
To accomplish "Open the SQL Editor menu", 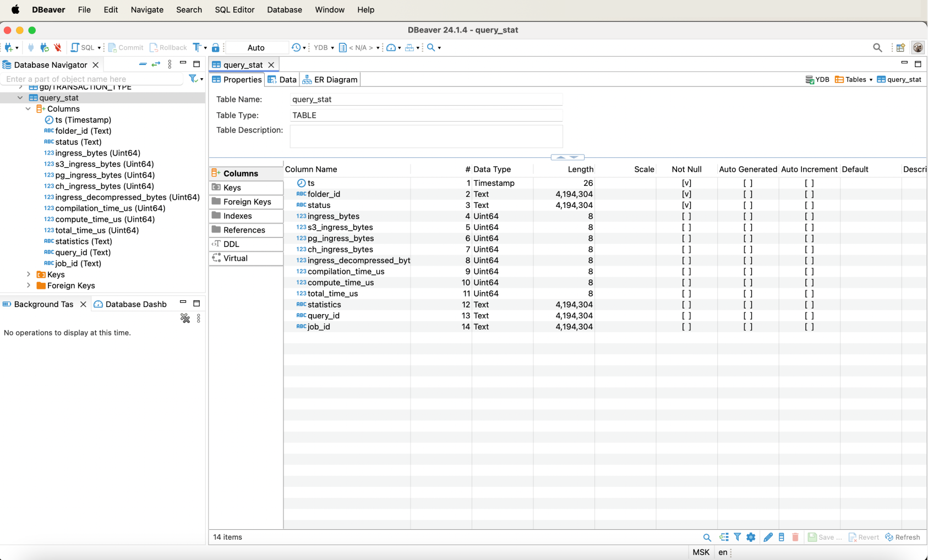I will tap(234, 10).
